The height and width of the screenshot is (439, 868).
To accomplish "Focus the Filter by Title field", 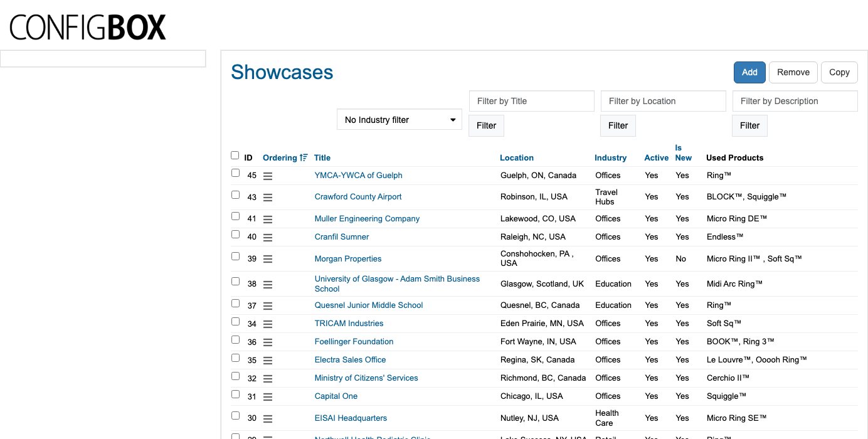I will [532, 101].
